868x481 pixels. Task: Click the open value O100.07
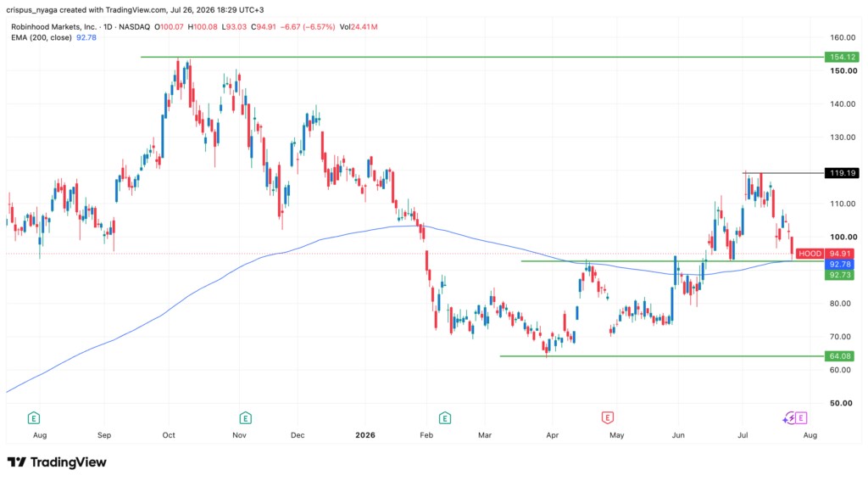coord(169,26)
